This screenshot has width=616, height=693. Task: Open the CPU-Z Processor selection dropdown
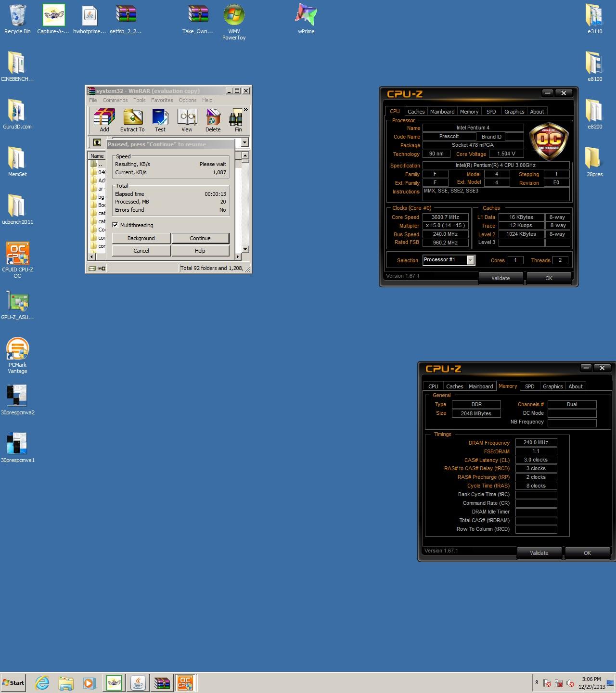coord(471,260)
